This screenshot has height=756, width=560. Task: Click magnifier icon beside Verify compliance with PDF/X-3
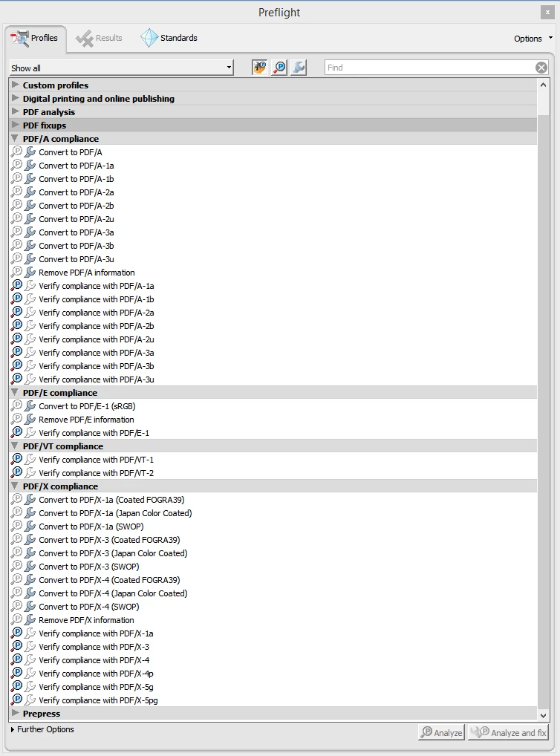click(x=17, y=646)
